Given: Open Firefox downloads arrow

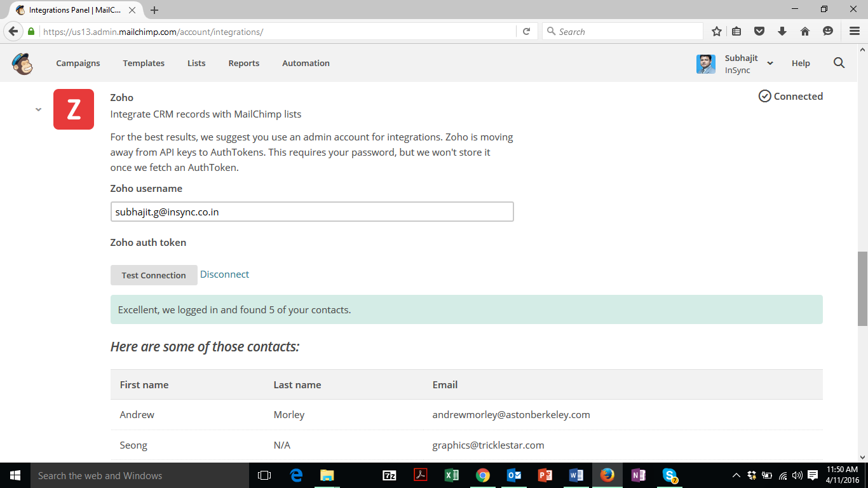Looking at the screenshot, I should [782, 31].
